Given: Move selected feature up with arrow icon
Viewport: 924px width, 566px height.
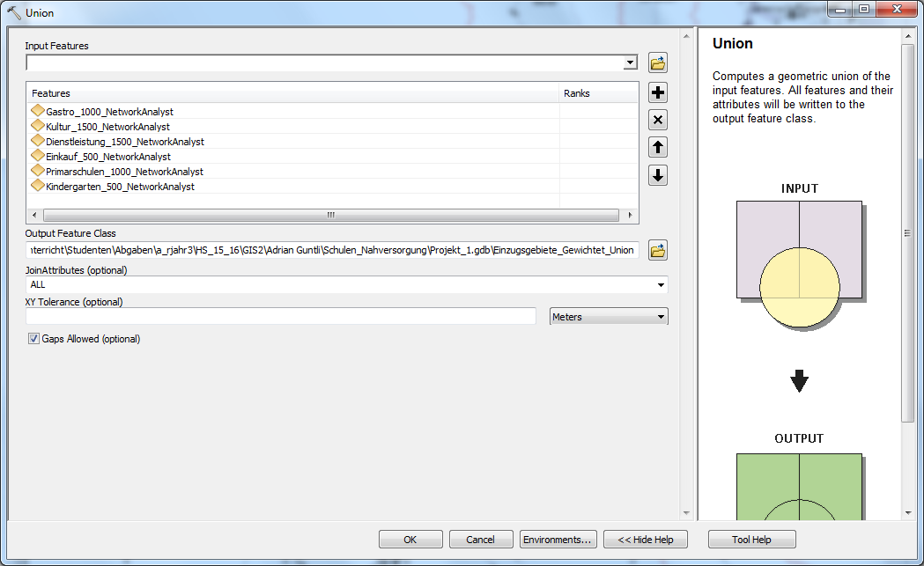Looking at the screenshot, I should [657, 147].
